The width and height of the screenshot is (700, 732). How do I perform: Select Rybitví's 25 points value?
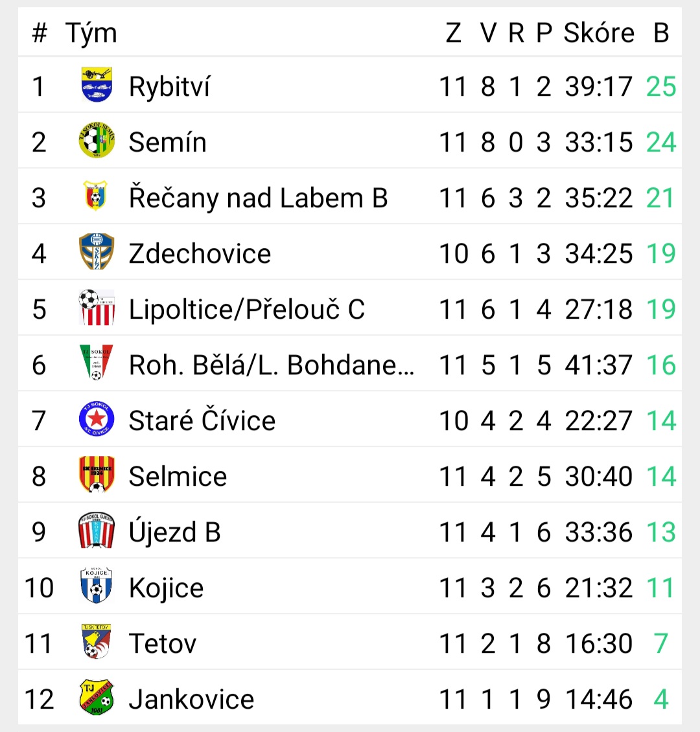661,86
